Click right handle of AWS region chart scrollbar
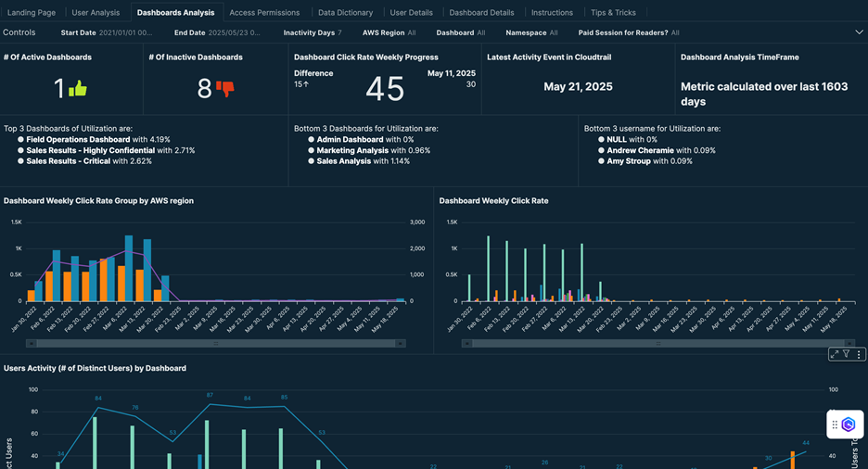 click(x=401, y=344)
